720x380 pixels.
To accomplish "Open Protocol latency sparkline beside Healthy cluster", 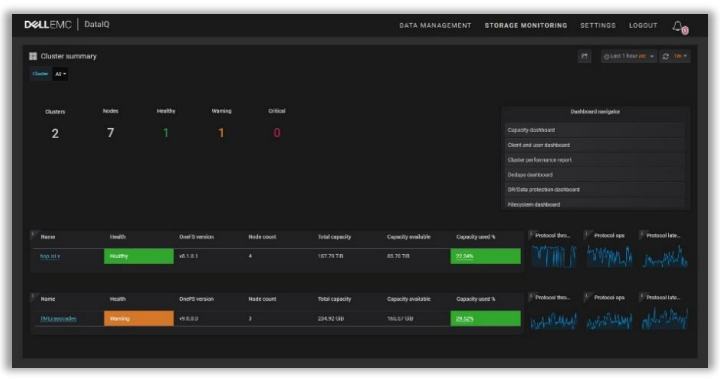I will [665, 256].
